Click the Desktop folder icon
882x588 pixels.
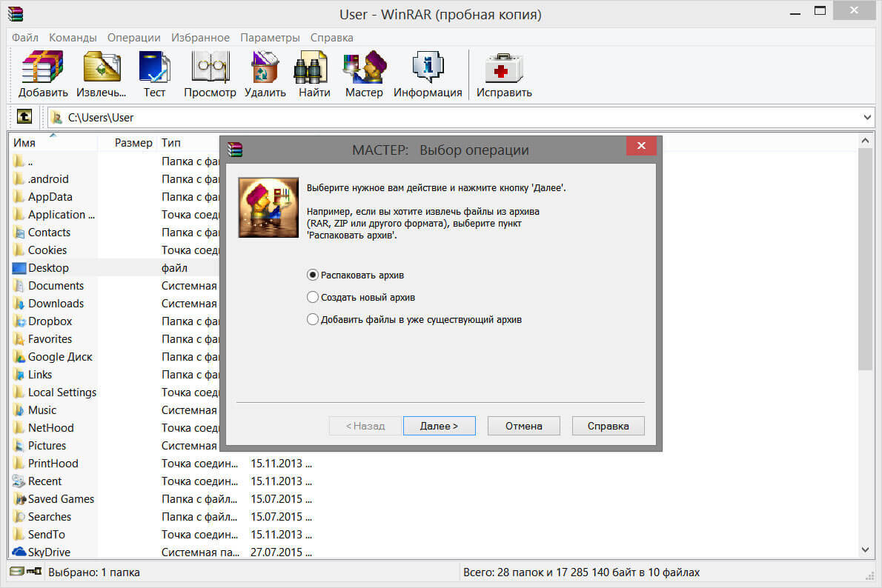[19, 268]
